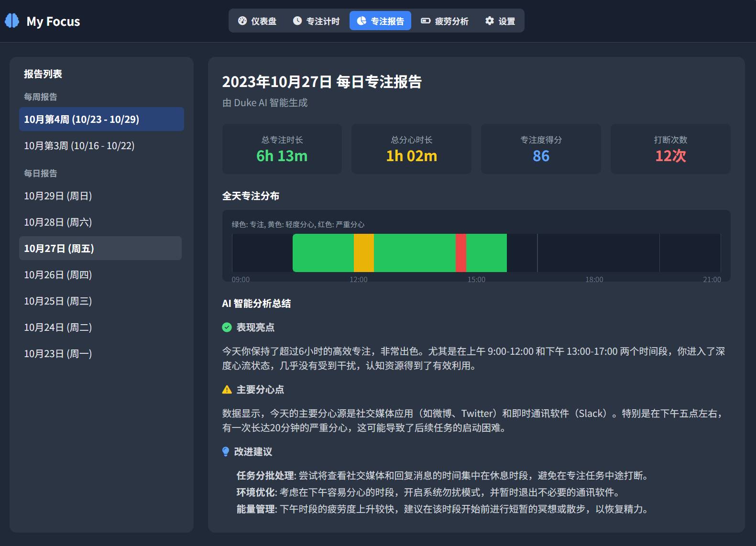Open daily report 10月23日 (周一)
756x546 pixels.
100,353
